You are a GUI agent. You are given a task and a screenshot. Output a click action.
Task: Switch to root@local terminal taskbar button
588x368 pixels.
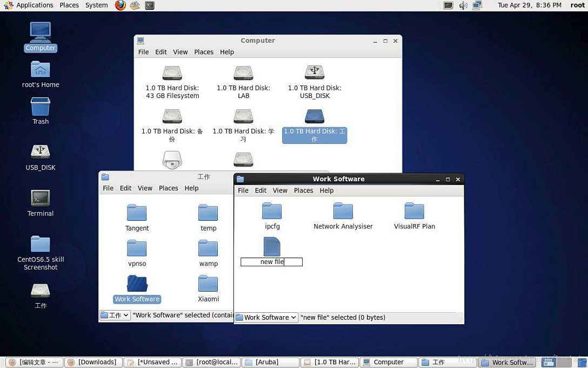(x=212, y=363)
